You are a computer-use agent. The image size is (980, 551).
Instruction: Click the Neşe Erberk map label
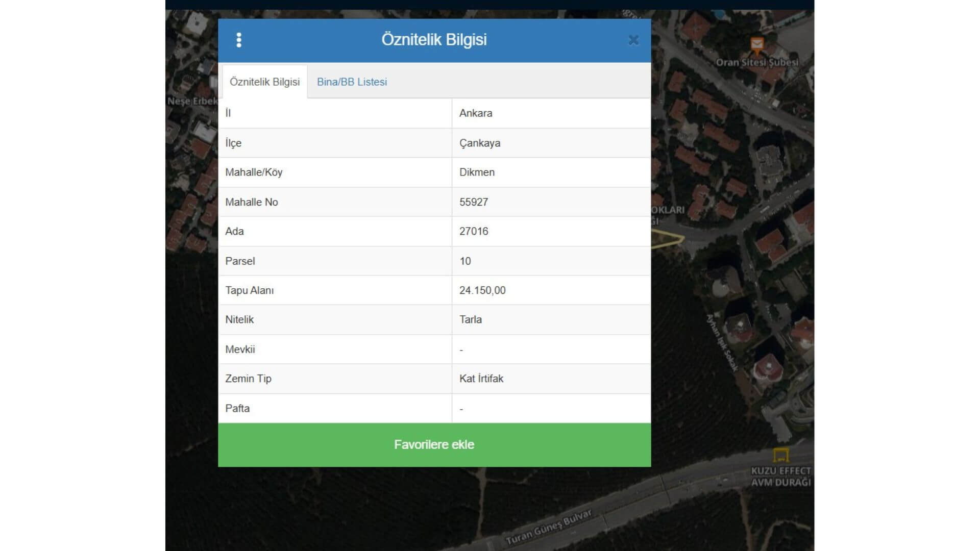tap(192, 101)
